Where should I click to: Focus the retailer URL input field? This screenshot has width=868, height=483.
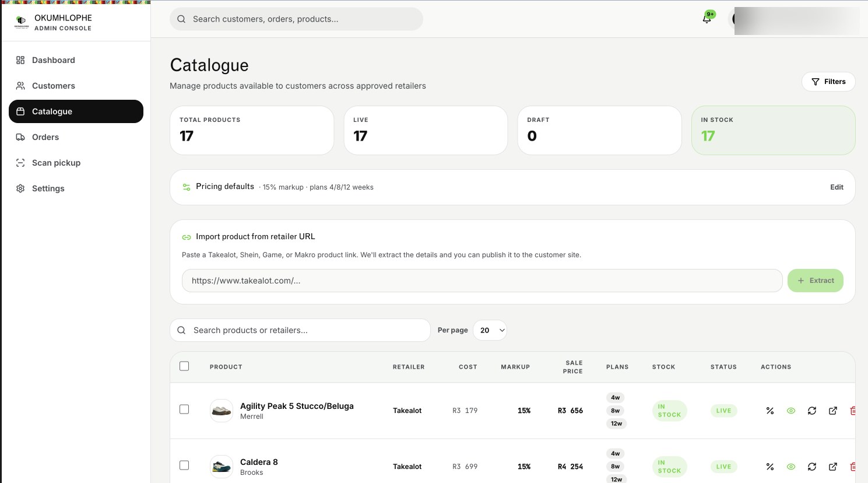[x=482, y=281]
